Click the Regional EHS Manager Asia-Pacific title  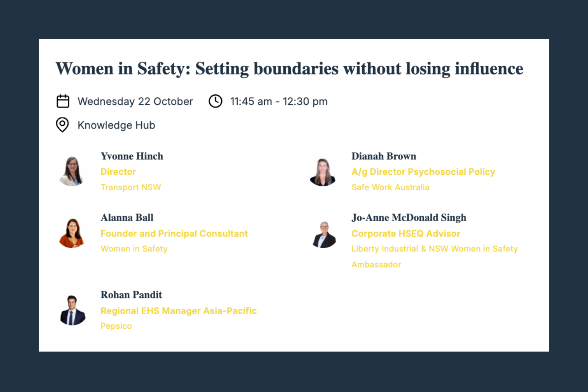pos(178,311)
